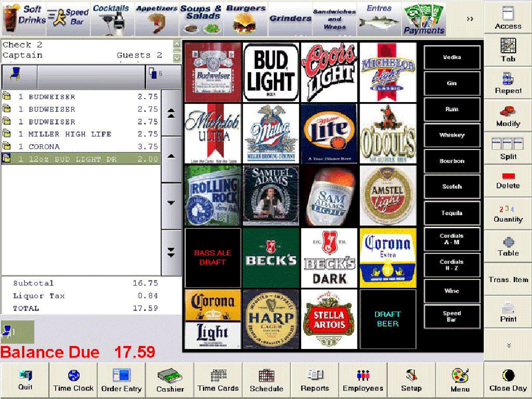
Task: Delete the selected item
Action: pos(508,180)
